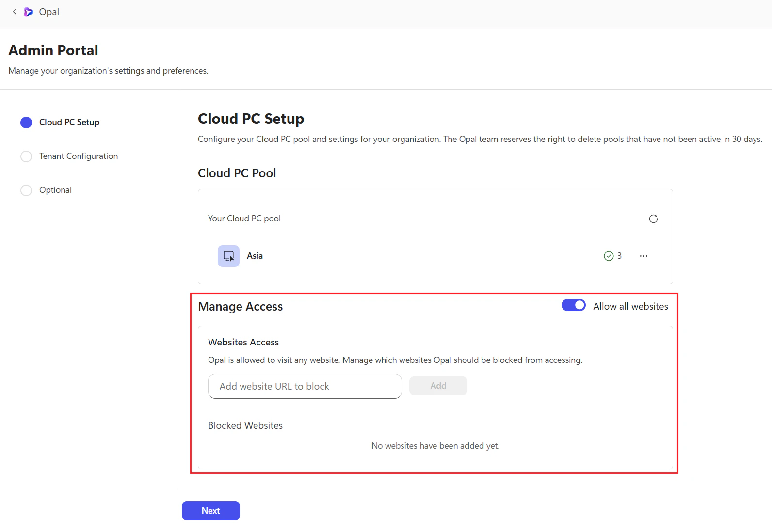The height and width of the screenshot is (532, 772).
Task: Refresh the Cloud PC pool list
Action: coord(653,219)
